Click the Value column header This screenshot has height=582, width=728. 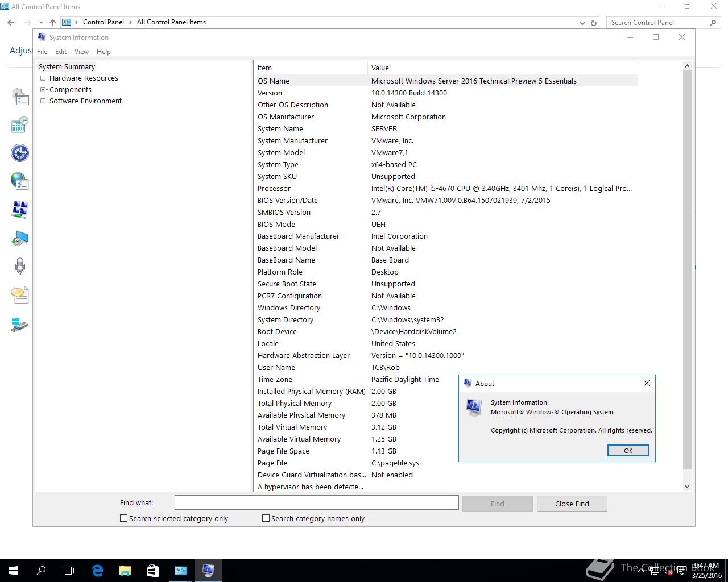click(x=503, y=68)
